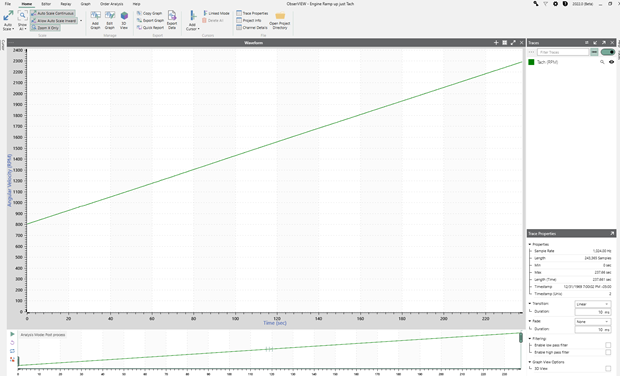Viewport: 620px width, 376px height.
Task: Enable low pass filter checkbox
Action: coord(608,345)
